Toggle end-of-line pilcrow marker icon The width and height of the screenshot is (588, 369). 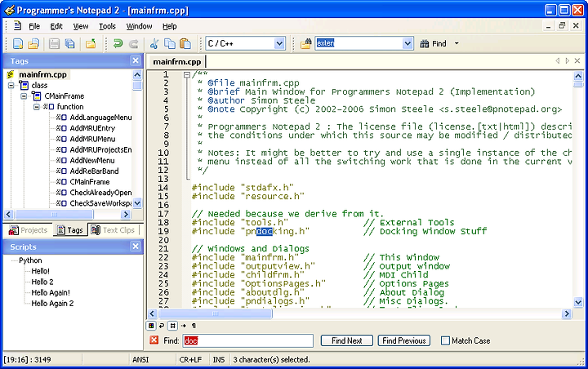coord(194,326)
